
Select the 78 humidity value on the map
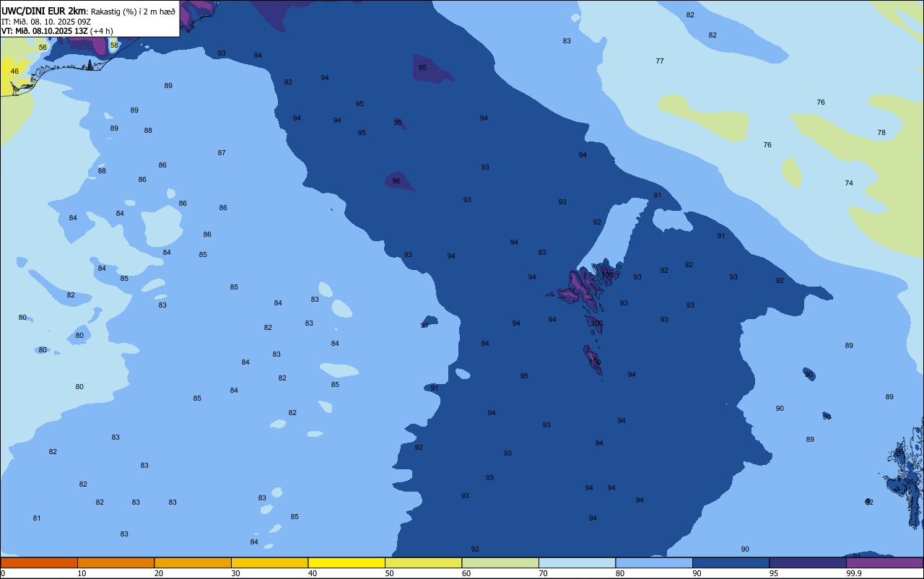coord(881,132)
